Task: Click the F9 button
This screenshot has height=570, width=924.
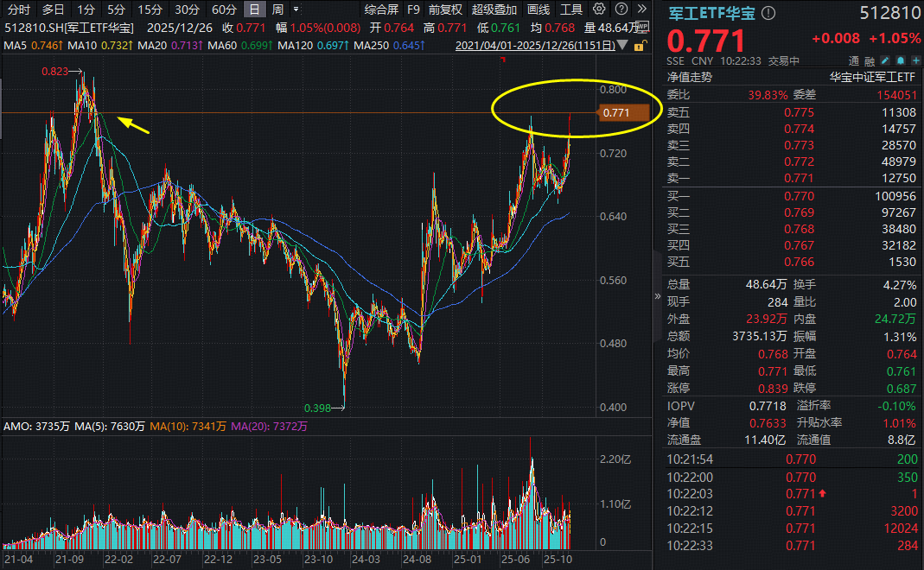Action: pos(412,9)
